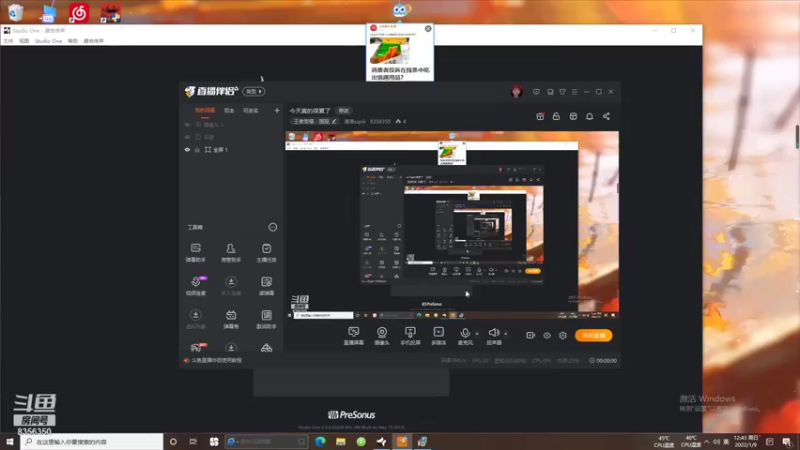Show hidden system tray icons chevron
800x450 pixels.
706,442
